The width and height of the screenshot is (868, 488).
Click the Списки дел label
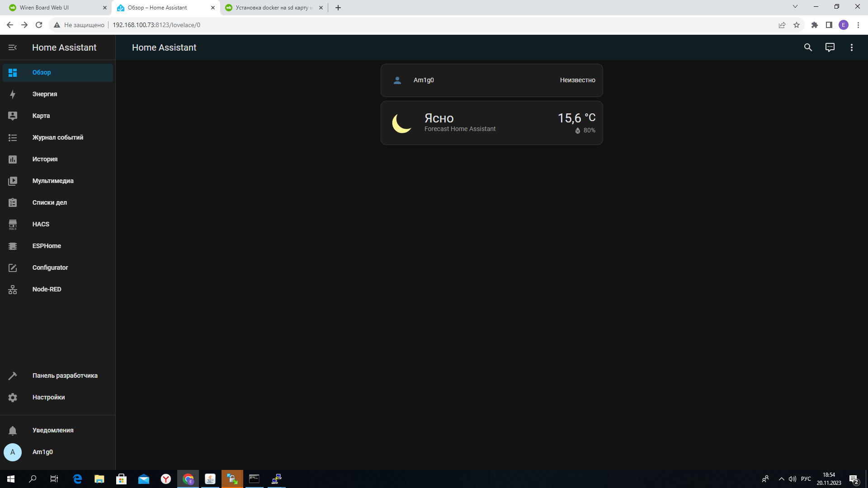(50, 202)
